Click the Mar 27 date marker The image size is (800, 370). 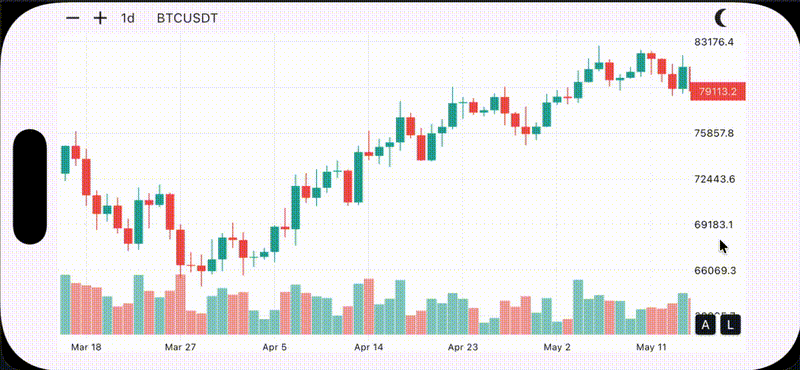pos(180,348)
